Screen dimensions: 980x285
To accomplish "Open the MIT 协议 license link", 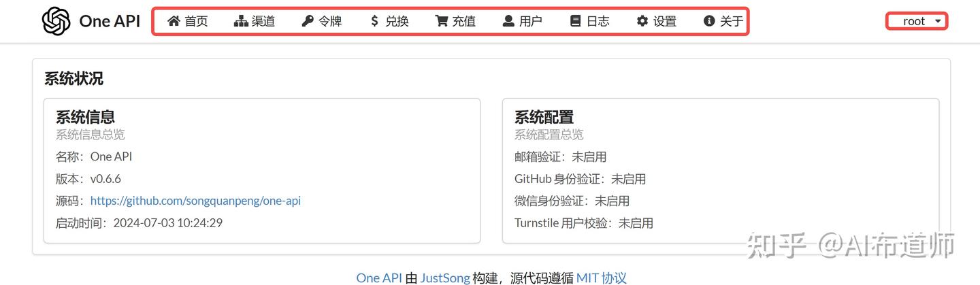I will point(601,278).
